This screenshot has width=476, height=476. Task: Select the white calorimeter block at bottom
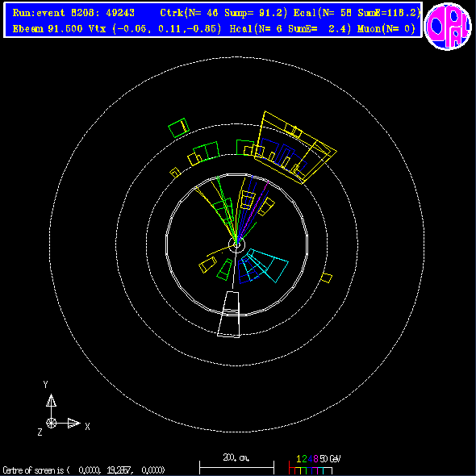tap(229, 315)
